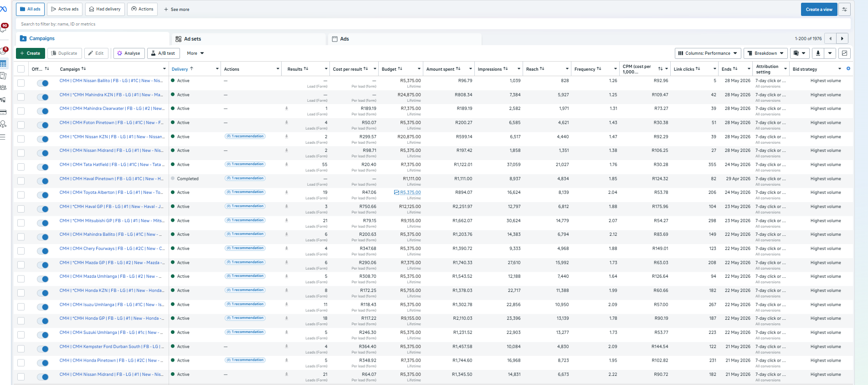Open the all tools hamburger menu icon
Image resolution: width=868 pixels, height=385 pixels.
[3, 137]
